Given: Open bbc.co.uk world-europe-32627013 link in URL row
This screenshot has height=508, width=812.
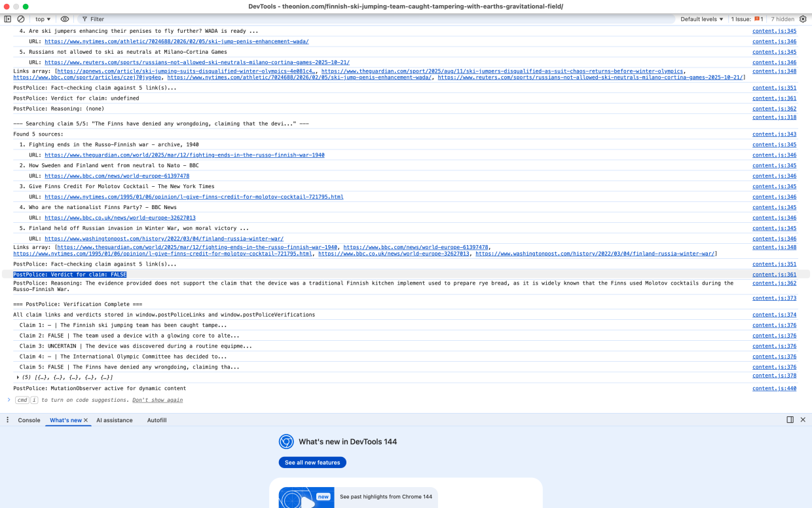Looking at the screenshot, I should (120, 218).
